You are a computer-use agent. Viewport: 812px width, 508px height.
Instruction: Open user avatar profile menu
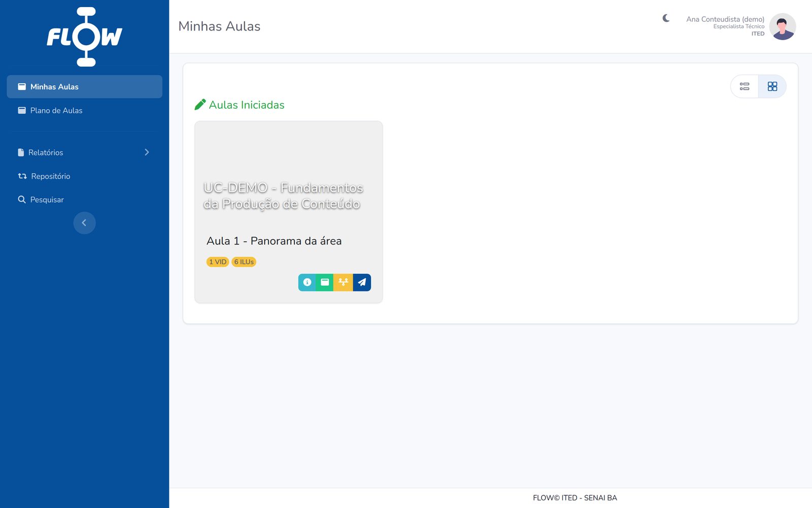coord(782,26)
